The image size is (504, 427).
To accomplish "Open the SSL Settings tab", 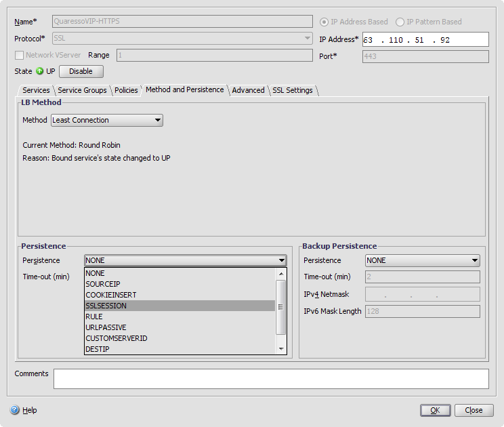I will click(293, 90).
